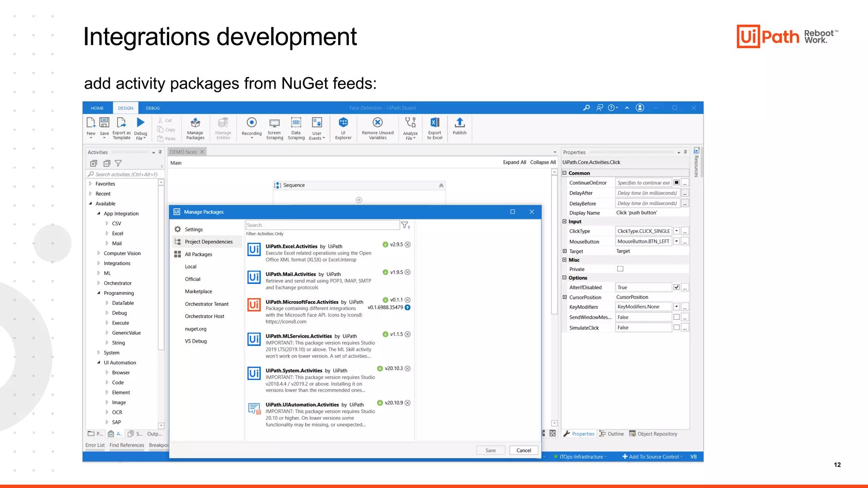The image size is (868, 488).
Task: Click Export as Template icon
Action: (121, 123)
